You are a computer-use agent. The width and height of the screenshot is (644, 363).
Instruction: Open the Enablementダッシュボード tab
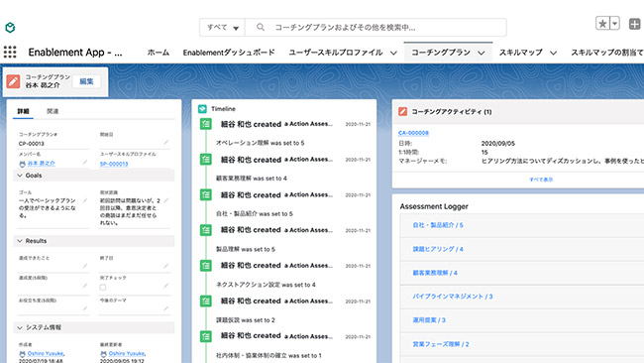(x=229, y=53)
